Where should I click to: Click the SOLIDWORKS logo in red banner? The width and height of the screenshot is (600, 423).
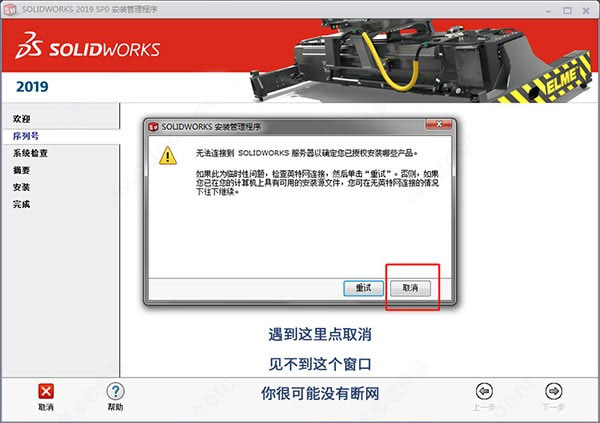[88, 46]
